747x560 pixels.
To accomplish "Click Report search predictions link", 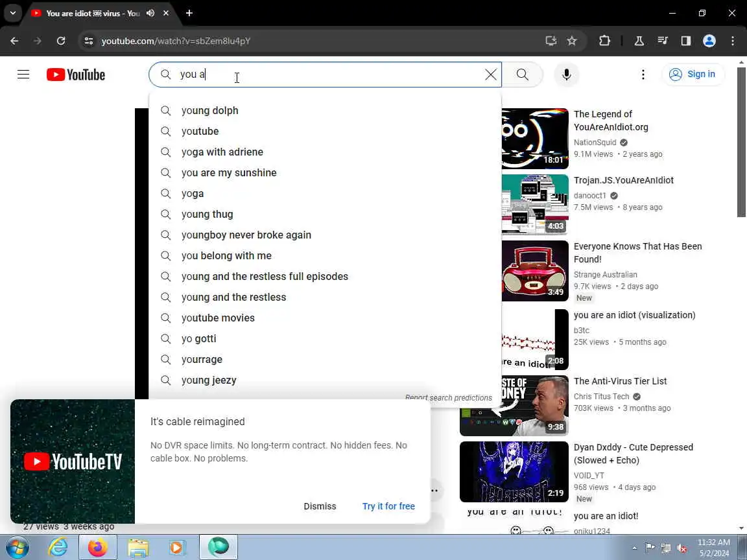I will (x=448, y=397).
